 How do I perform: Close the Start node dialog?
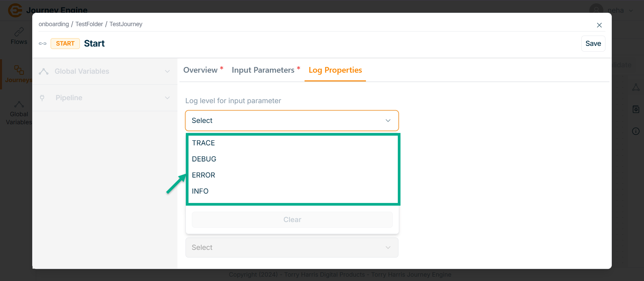tap(599, 25)
